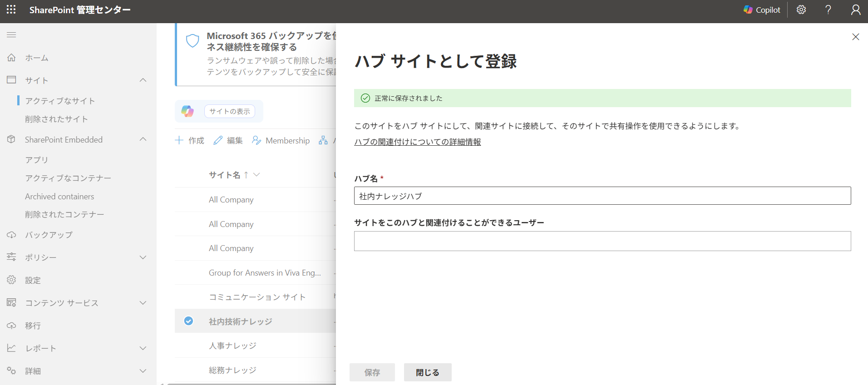Open the app launcher waffle icon

11,10
